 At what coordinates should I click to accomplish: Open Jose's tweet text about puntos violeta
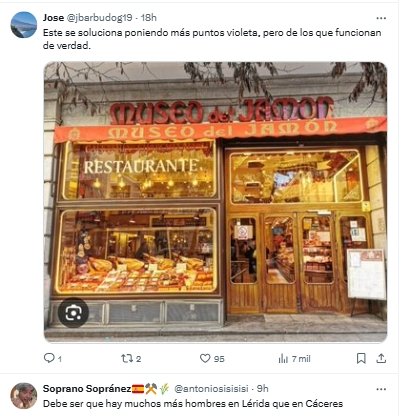212,39
